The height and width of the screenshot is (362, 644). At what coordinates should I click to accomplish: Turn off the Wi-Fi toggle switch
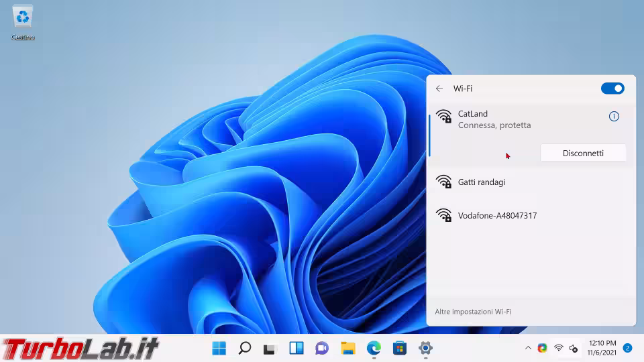[x=612, y=88]
